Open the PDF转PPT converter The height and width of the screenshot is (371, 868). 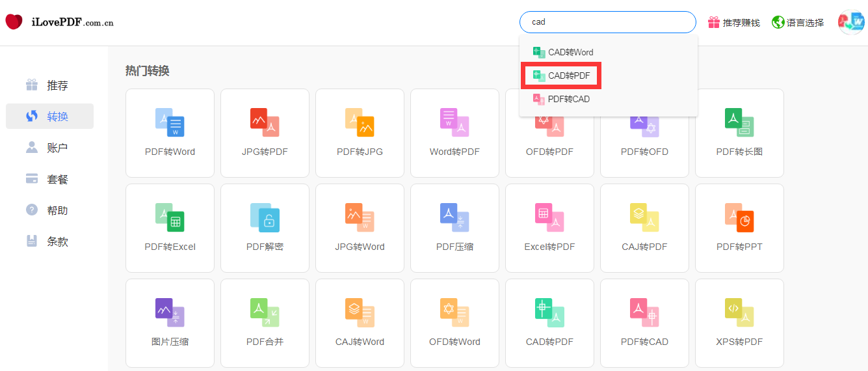(739, 228)
